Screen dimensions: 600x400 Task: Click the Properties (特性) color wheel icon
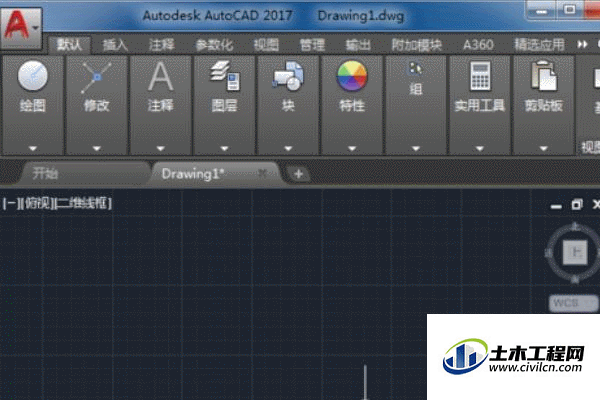pyautogui.click(x=352, y=76)
